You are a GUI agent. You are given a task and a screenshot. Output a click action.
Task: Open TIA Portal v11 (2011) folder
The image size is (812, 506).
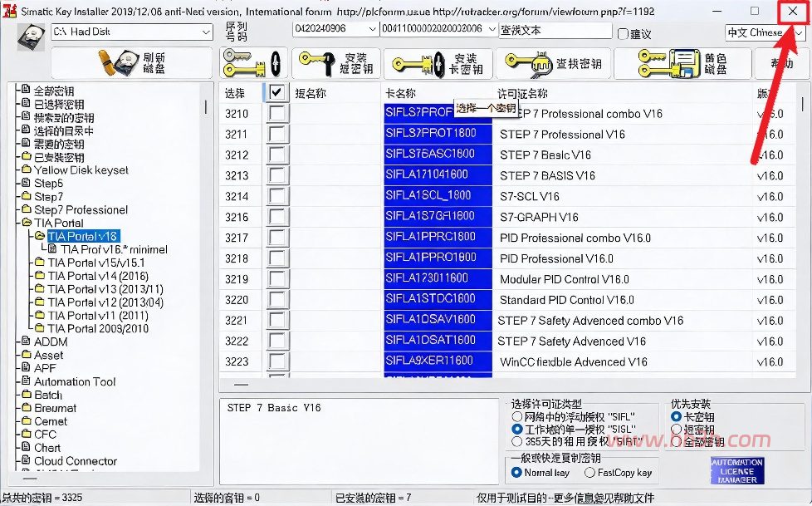(x=98, y=315)
